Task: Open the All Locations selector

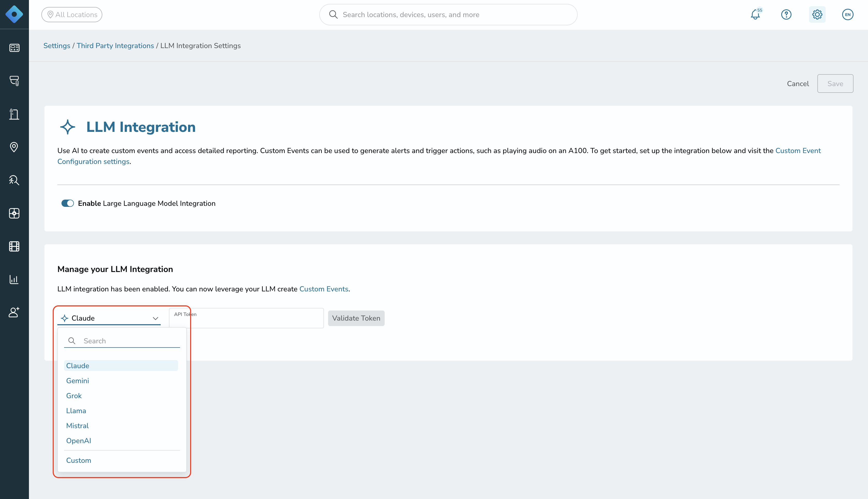Action: (x=72, y=14)
